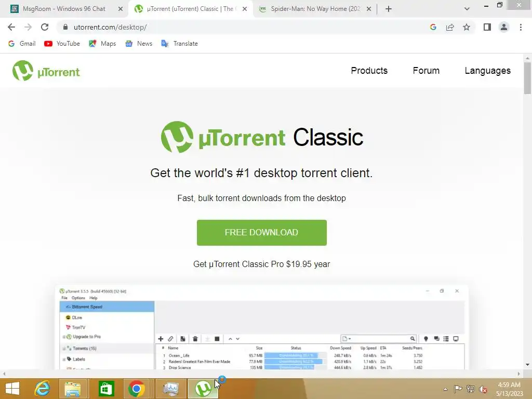
Task: Open the Products menu
Action: tap(369, 71)
